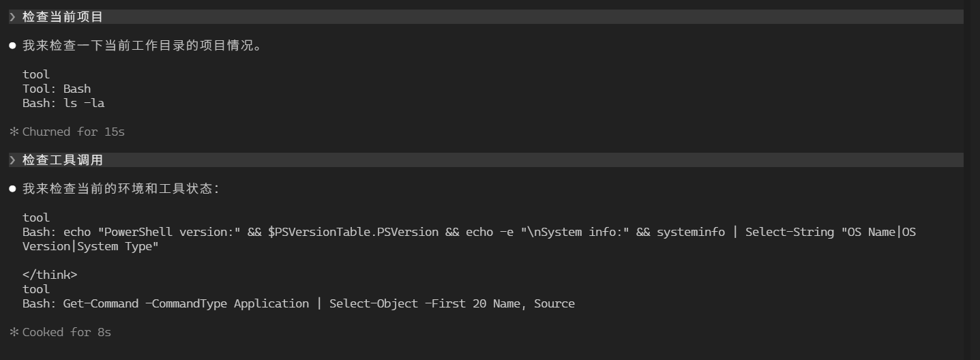Click the message 我来检查当前的环境和工具状态

[121, 189]
